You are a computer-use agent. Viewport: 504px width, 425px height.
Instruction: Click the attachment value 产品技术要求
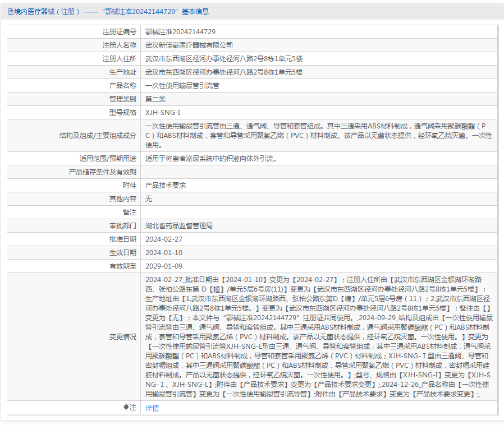pyautogui.click(x=166, y=186)
